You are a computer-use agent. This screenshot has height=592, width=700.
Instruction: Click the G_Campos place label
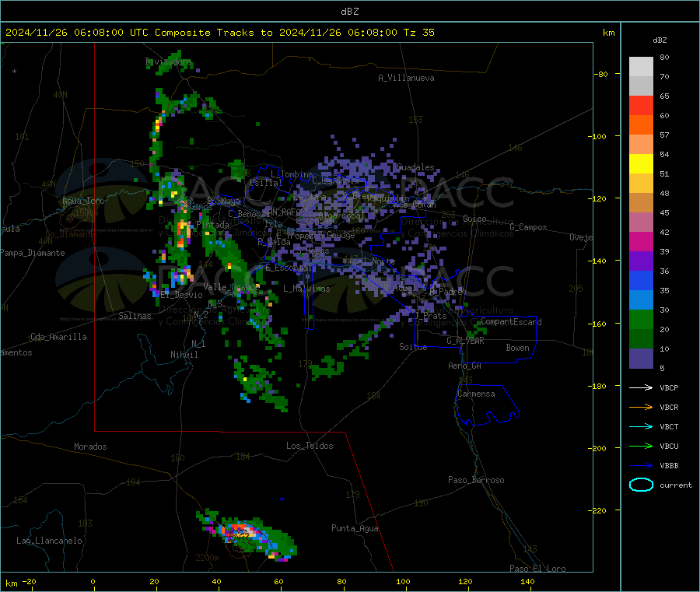528,227
